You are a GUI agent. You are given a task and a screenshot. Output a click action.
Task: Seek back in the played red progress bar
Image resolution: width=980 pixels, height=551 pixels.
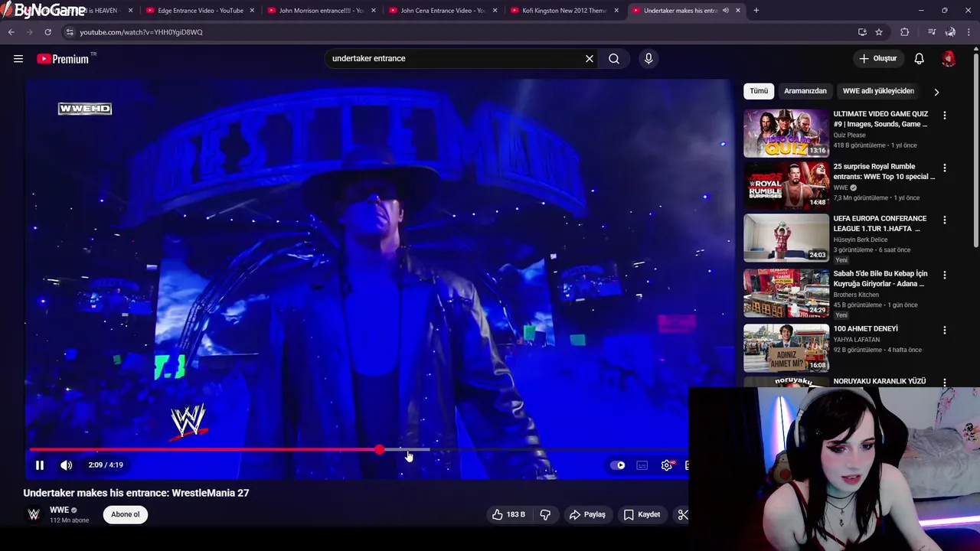click(203, 449)
